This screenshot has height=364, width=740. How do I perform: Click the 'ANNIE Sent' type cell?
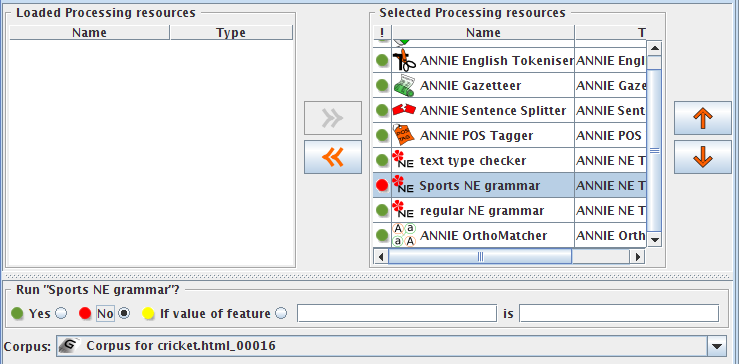point(610,111)
